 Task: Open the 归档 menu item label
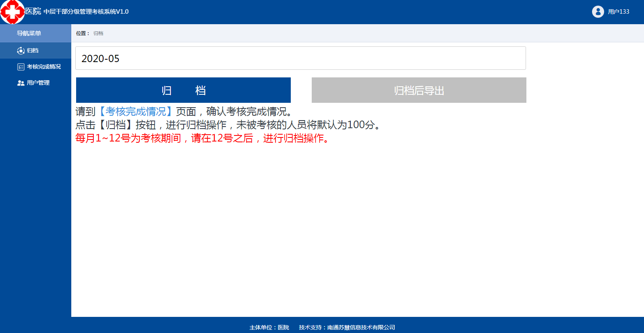click(33, 50)
